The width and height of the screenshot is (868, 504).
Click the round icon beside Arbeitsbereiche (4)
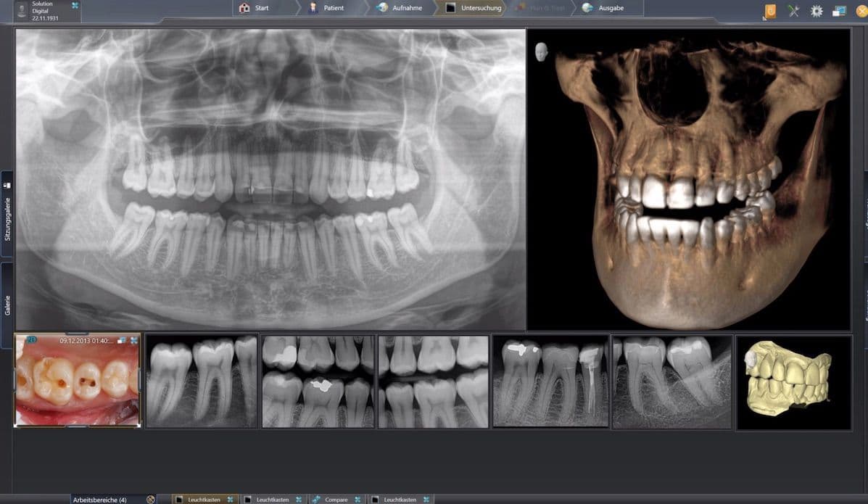[151, 499]
